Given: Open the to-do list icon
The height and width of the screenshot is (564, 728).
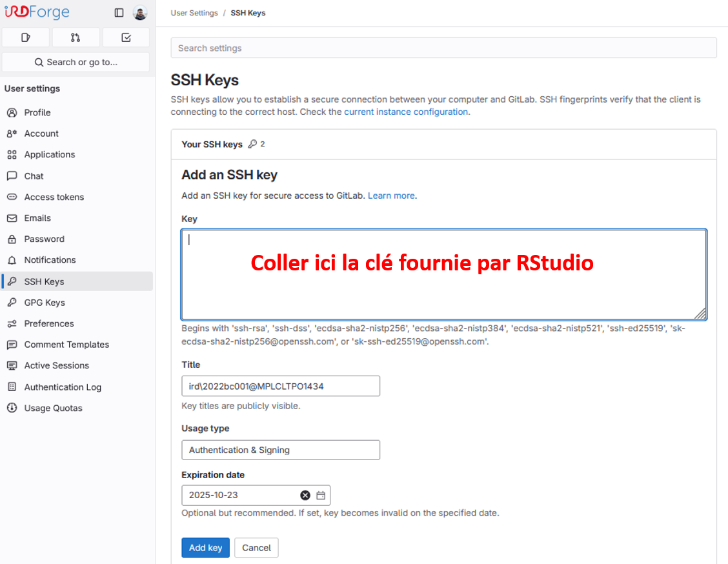Looking at the screenshot, I should 126,37.
